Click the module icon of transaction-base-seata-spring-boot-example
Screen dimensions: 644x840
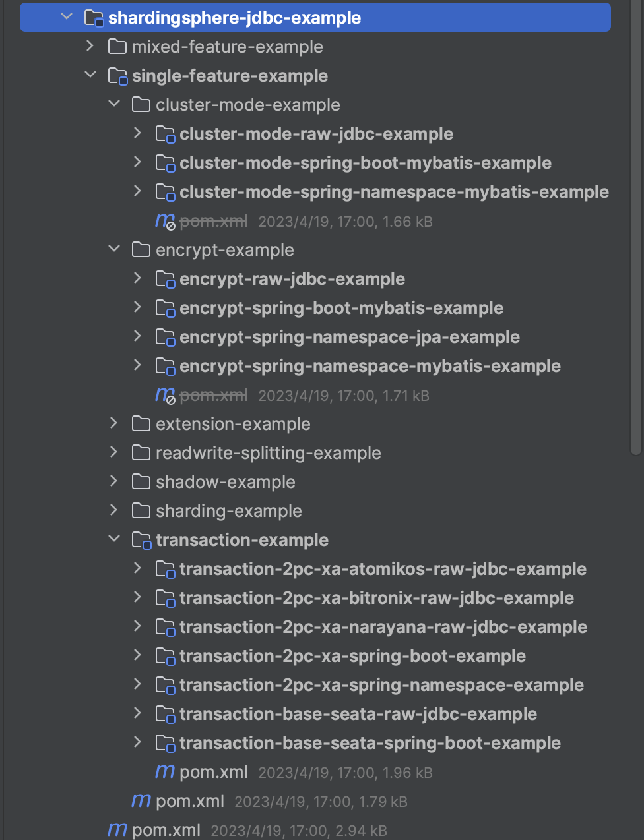coord(165,742)
